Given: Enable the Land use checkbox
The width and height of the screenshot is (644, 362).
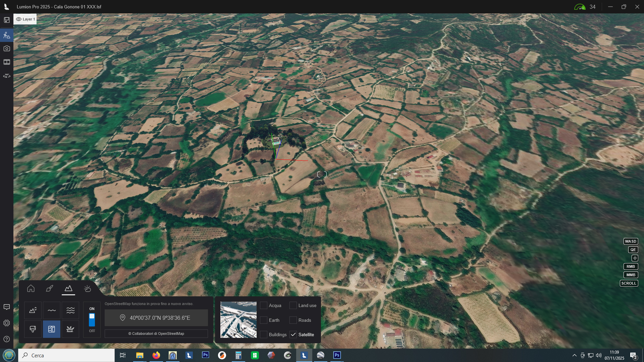Looking at the screenshot, I should 293,305.
